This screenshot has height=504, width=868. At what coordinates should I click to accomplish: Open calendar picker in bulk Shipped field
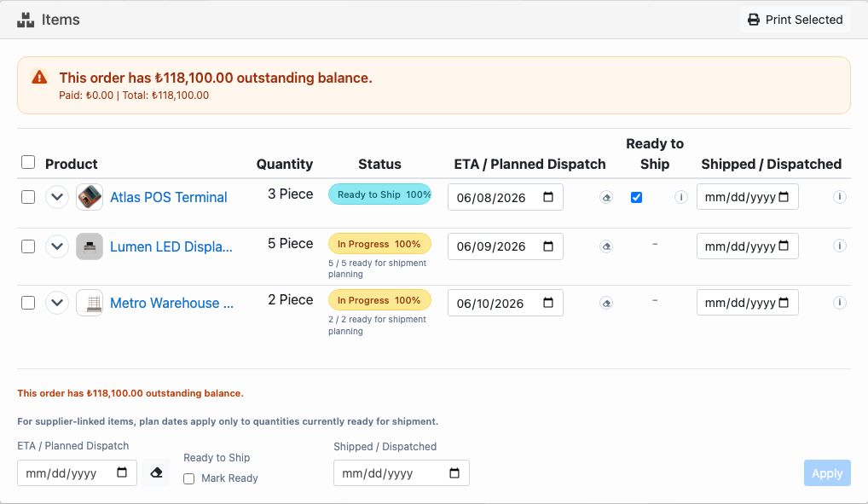454,473
